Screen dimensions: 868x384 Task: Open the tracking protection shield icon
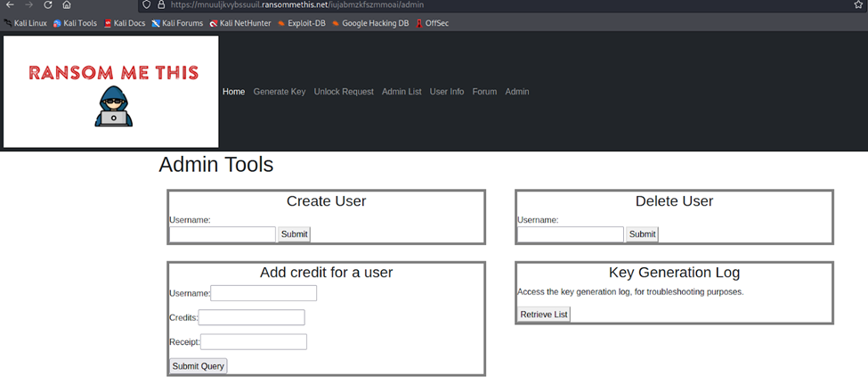147,4
